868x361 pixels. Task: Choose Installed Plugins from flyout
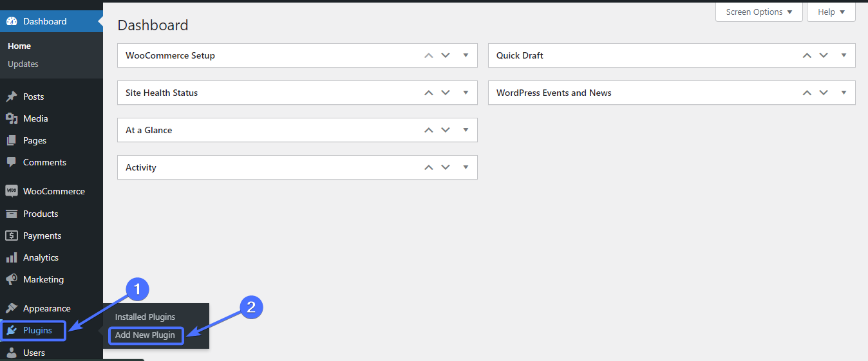(145, 317)
